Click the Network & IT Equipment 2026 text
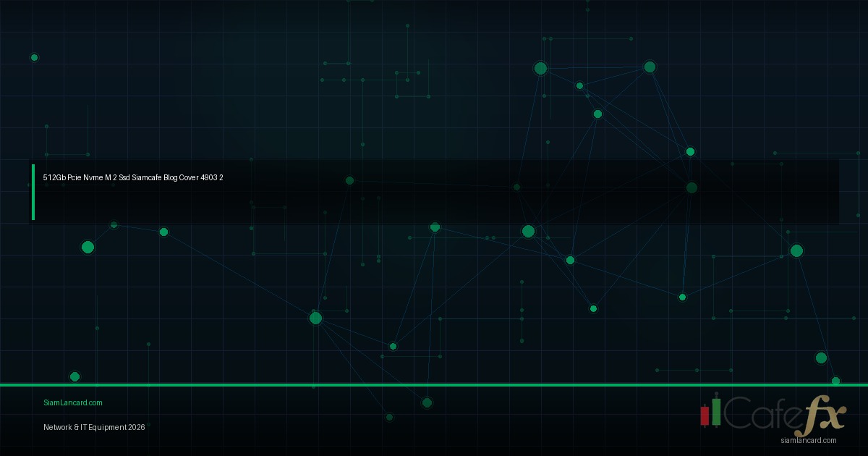 point(94,427)
